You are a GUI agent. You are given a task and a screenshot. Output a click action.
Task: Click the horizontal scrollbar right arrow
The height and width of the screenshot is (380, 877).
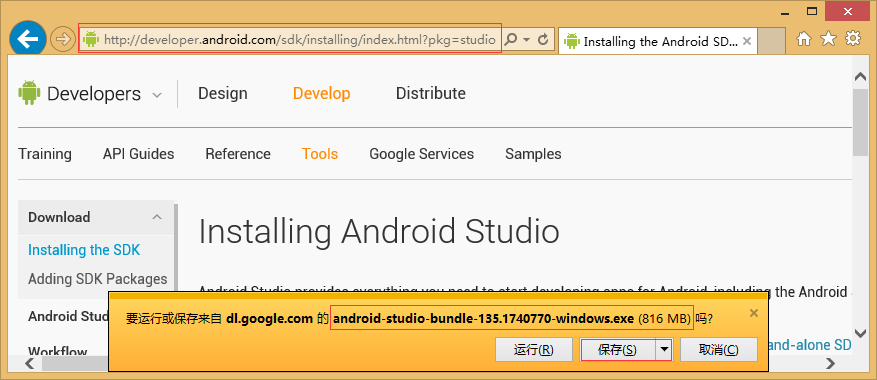coord(830,364)
